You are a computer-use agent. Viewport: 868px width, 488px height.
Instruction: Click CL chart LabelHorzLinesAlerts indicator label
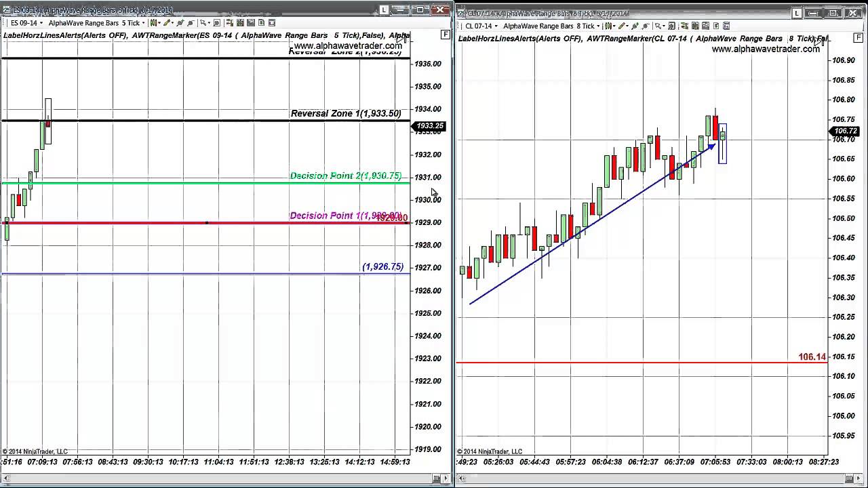click(520, 39)
